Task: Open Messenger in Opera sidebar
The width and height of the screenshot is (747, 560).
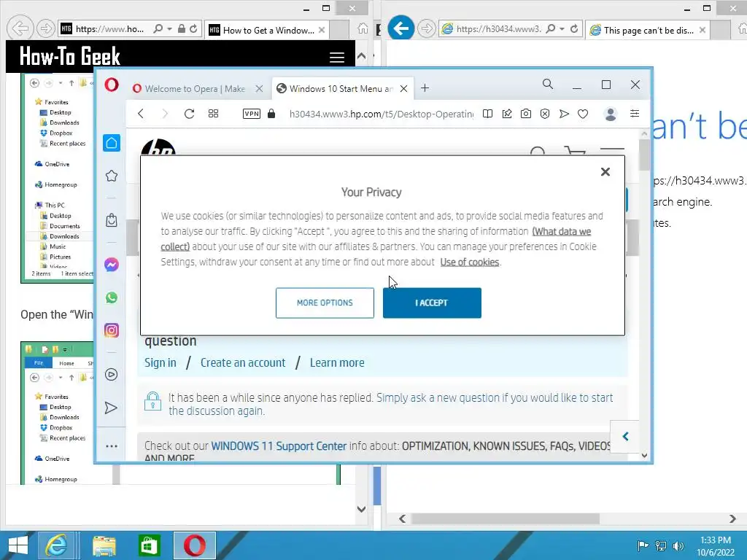Action: pos(112,265)
